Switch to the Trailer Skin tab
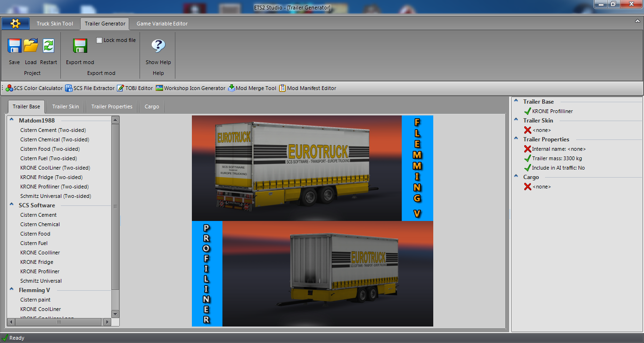 pyautogui.click(x=65, y=106)
